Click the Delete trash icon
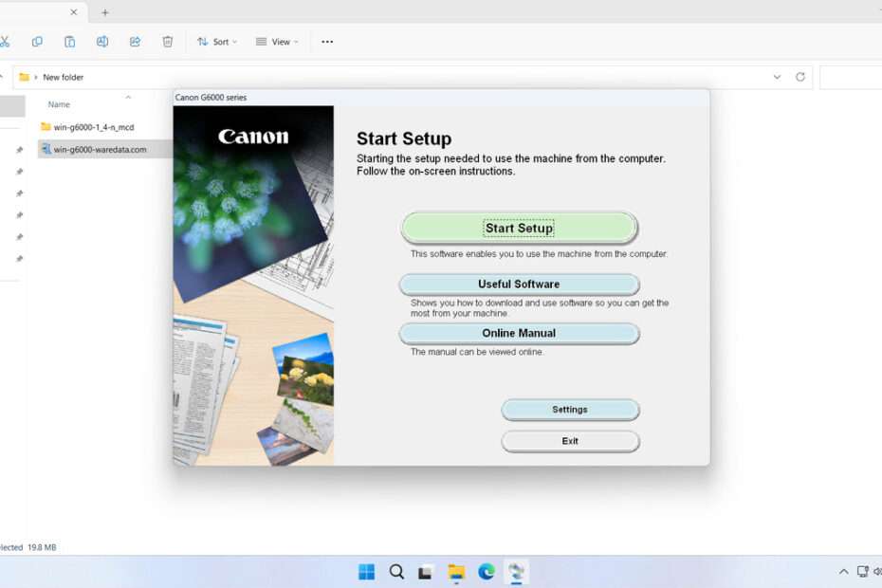 167,42
